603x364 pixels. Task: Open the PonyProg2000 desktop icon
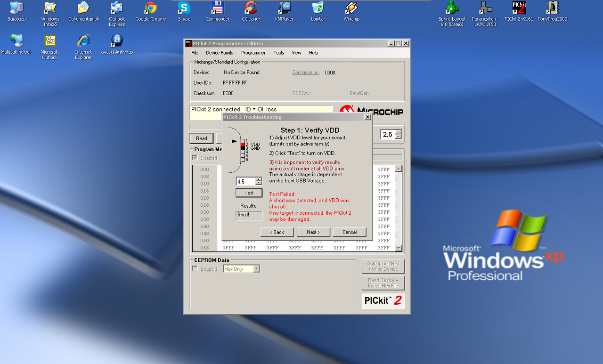click(x=552, y=11)
